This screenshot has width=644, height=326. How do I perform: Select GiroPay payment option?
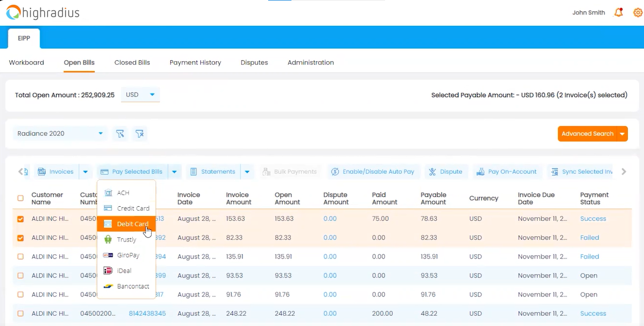[x=126, y=255]
